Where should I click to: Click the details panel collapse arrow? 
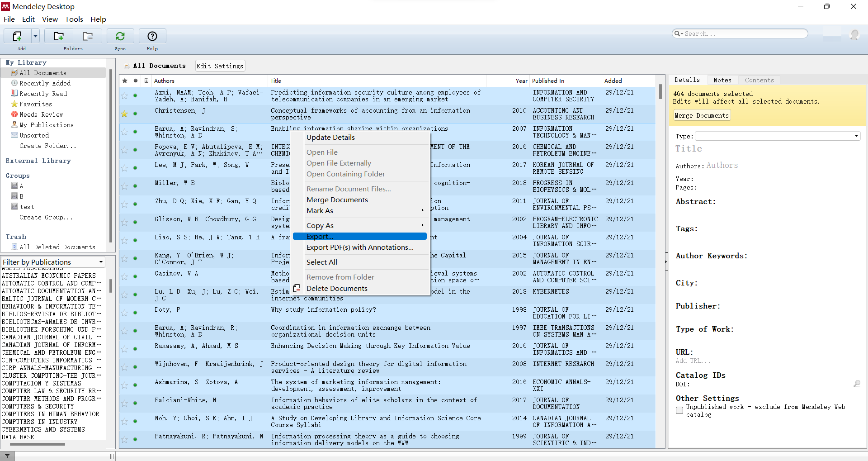[x=666, y=261]
